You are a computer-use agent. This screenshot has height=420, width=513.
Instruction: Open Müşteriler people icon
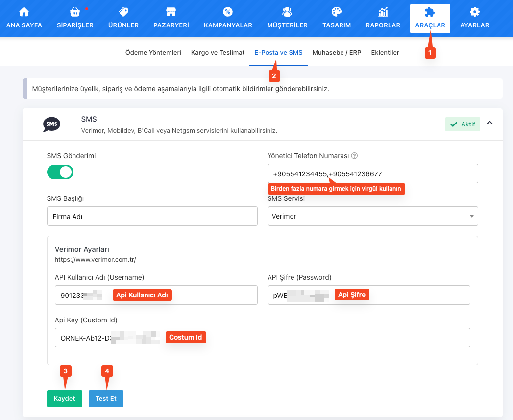point(287,12)
